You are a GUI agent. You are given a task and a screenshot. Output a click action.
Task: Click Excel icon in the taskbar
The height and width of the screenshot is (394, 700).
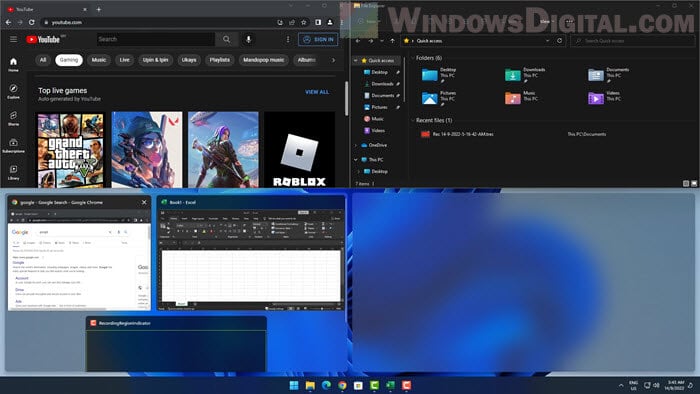click(391, 386)
